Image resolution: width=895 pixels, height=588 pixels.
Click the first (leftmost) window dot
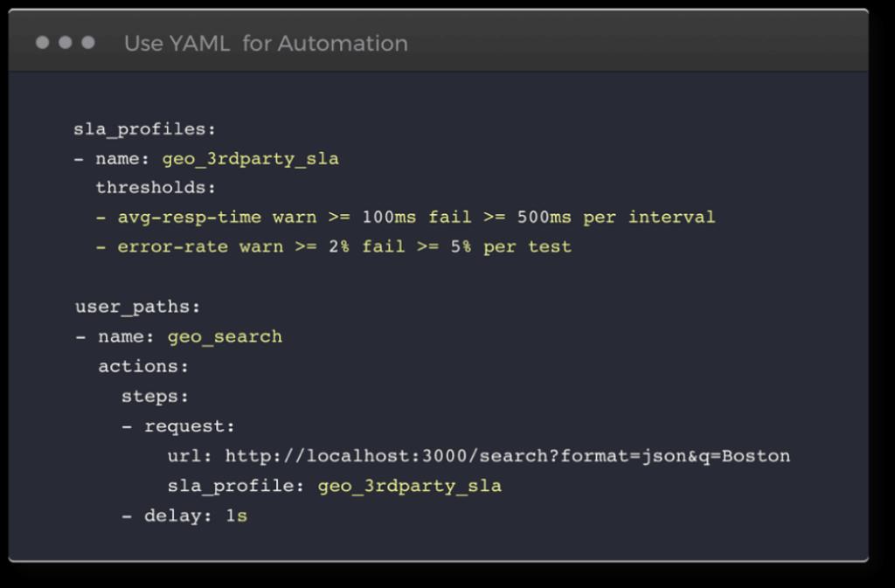[42, 42]
